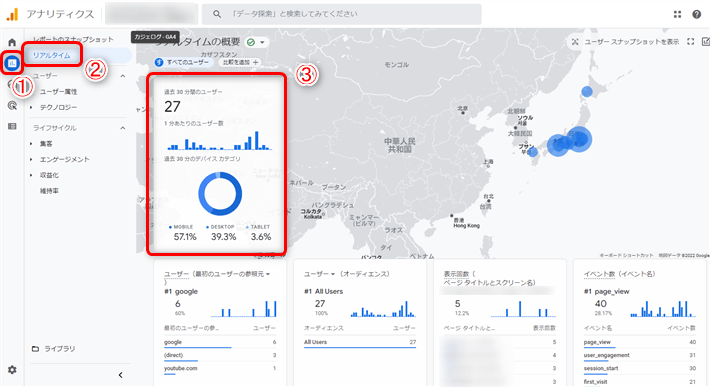Click the youtube.com row
The height and width of the screenshot is (387, 710).
(220, 368)
